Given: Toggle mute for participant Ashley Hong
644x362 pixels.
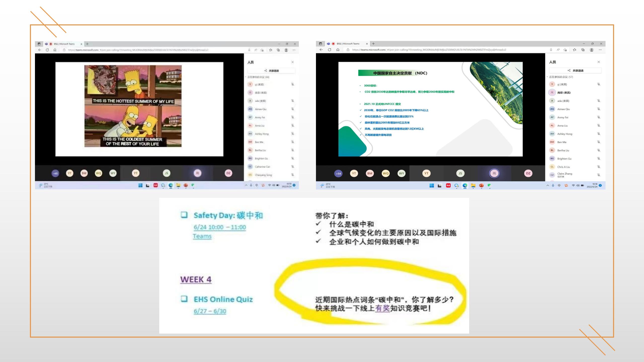Looking at the screenshot, I should pyautogui.click(x=293, y=133).
